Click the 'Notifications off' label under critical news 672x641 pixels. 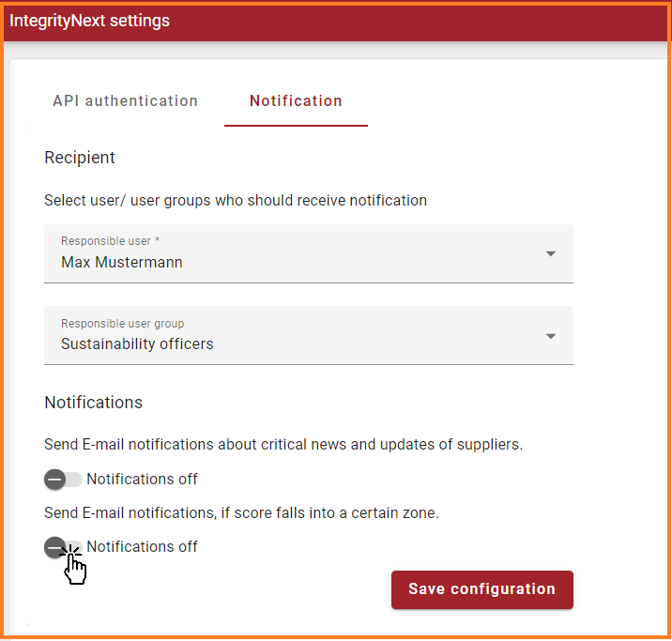tap(142, 480)
